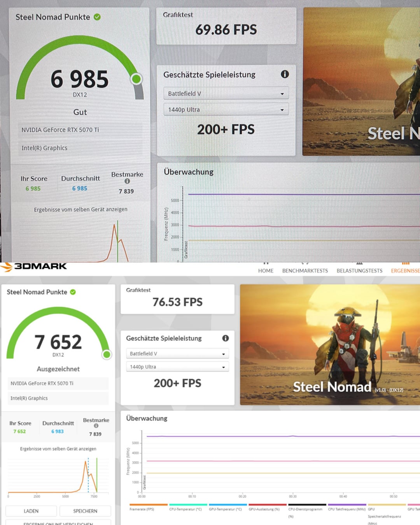Click 'Ergebnisse vom selben Gerät anzeigen' in 7 652 result
Viewport: 420px width, 525px height.
tap(58, 449)
